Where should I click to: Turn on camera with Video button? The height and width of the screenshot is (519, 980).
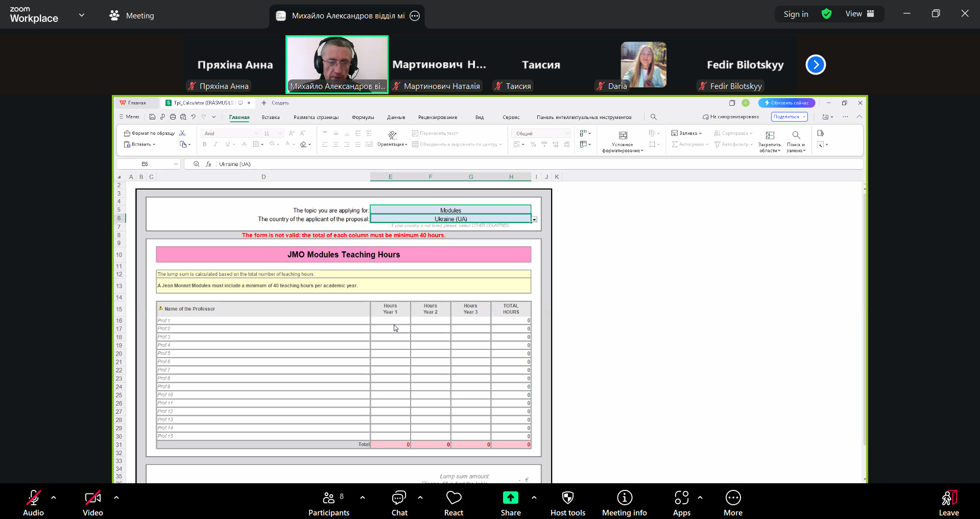coord(92,503)
